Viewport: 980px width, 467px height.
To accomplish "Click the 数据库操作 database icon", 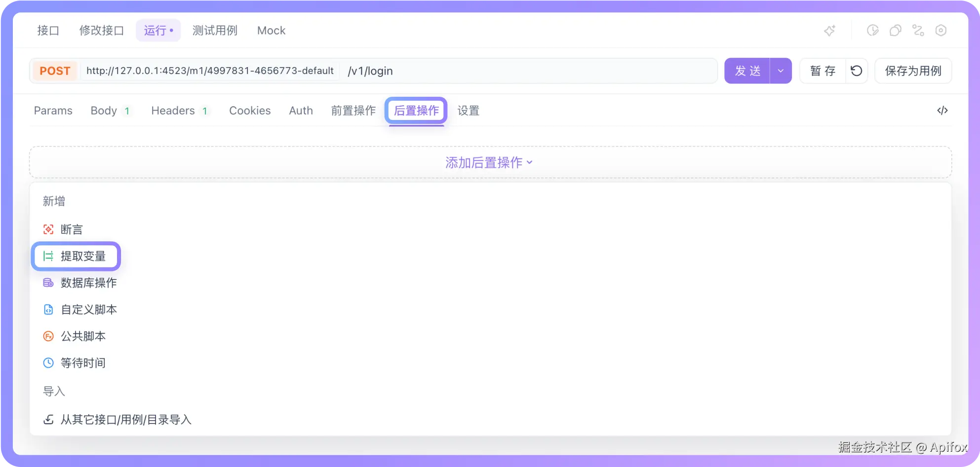I will (x=48, y=283).
